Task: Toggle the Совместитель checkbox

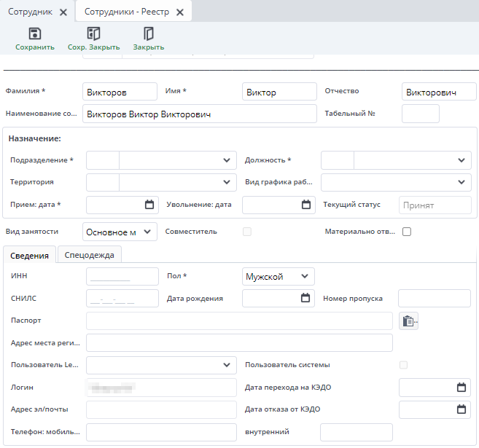Action: point(247,232)
